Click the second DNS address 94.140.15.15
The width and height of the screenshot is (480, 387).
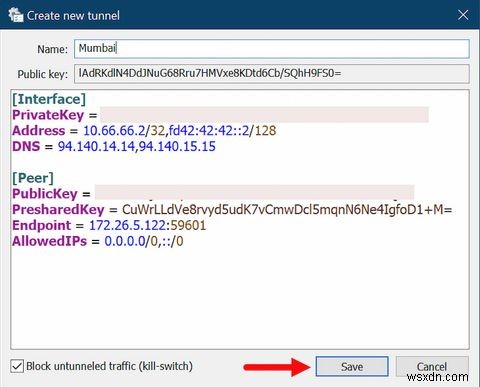tap(177, 146)
